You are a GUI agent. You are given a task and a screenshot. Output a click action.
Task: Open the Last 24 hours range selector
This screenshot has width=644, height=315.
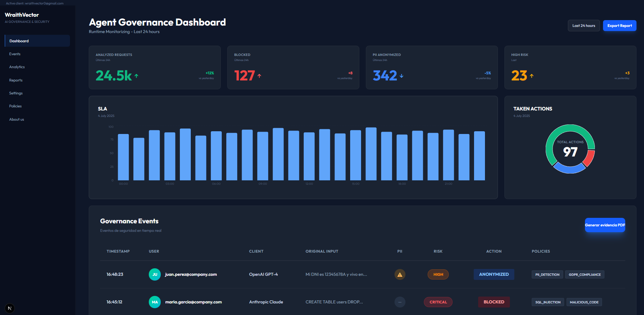coord(584,26)
